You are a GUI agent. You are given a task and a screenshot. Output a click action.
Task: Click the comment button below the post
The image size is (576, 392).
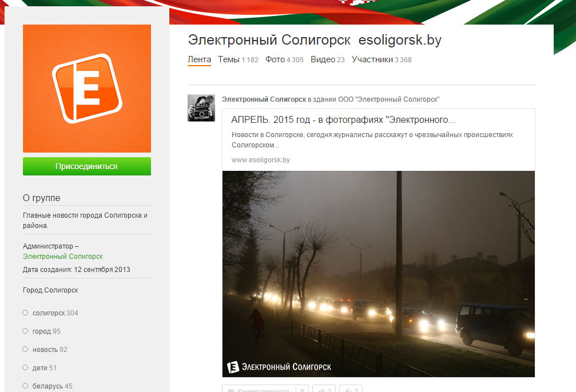click(259, 390)
